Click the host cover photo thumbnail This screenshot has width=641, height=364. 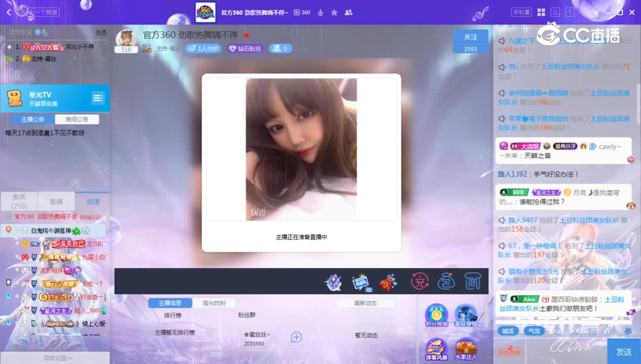pyautogui.click(x=301, y=149)
